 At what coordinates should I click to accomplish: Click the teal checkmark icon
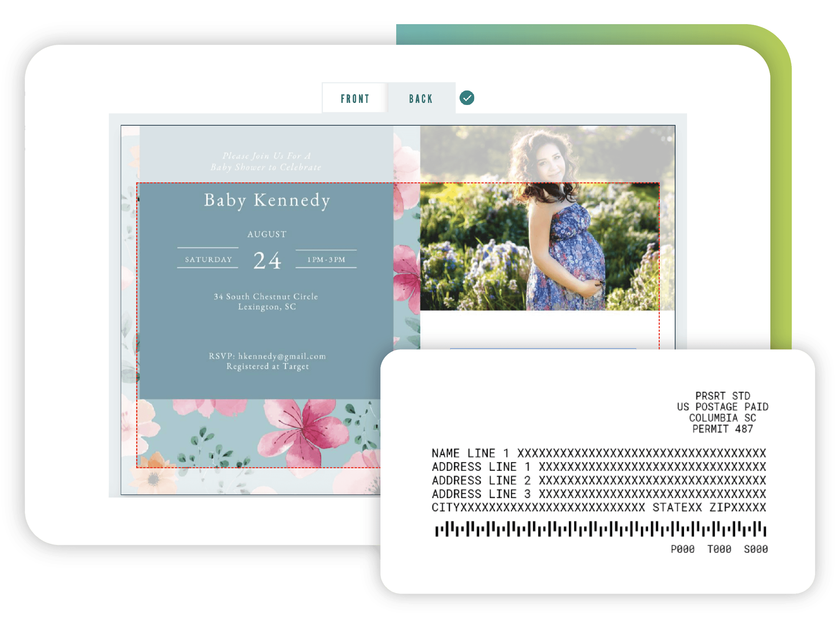467,98
